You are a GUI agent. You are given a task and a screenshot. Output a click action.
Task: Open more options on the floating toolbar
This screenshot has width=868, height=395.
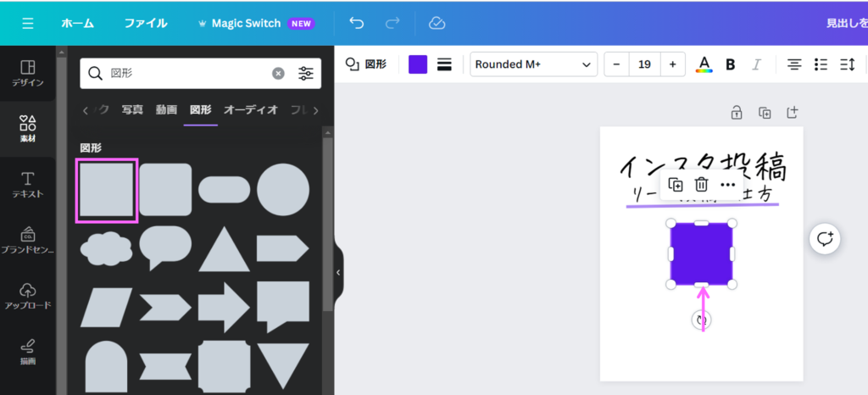[727, 185]
